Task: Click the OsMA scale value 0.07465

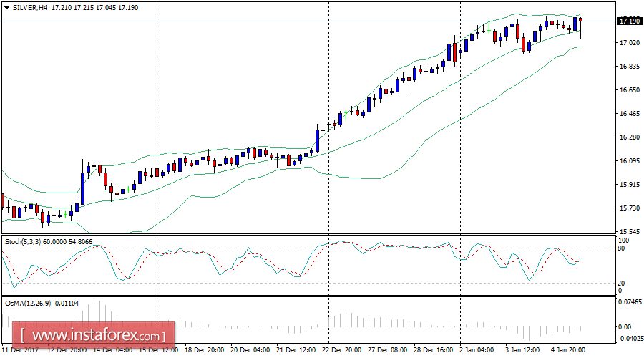Action: (630, 302)
